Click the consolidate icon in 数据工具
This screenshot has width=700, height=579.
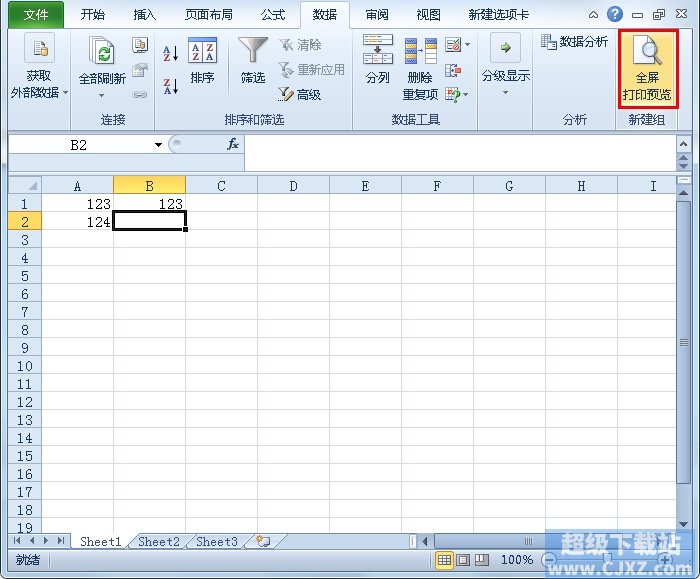[453, 70]
